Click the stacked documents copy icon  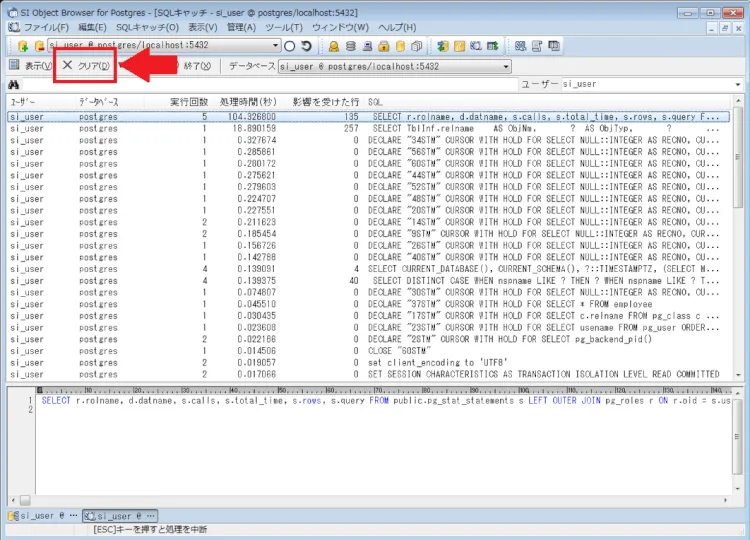coord(417,46)
